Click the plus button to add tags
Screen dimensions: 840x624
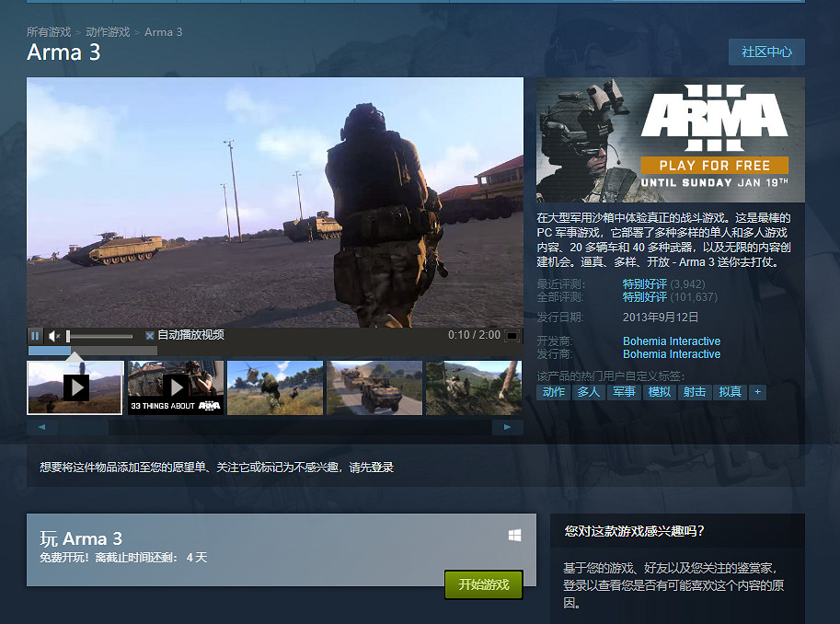tap(757, 392)
